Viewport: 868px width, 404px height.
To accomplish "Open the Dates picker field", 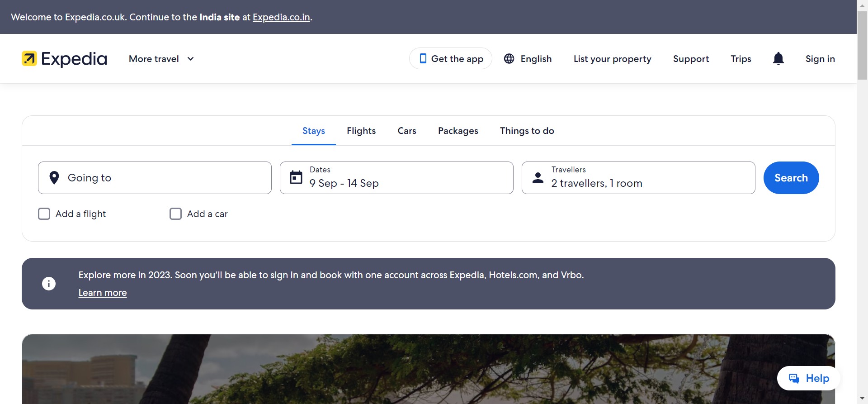I will pos(396,178).
